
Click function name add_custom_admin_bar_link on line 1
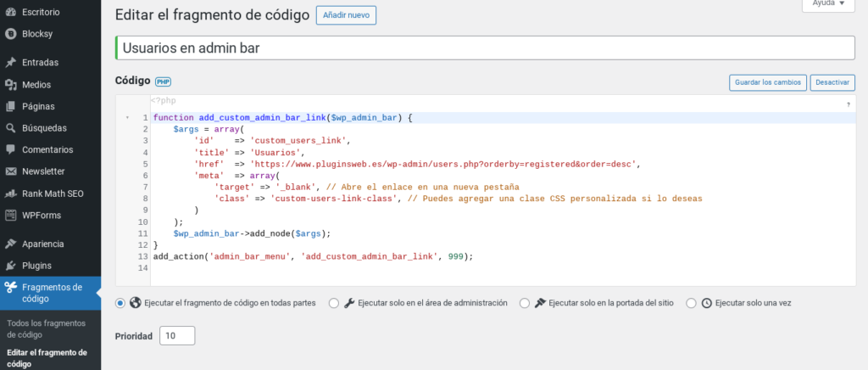tap(263, 118)
